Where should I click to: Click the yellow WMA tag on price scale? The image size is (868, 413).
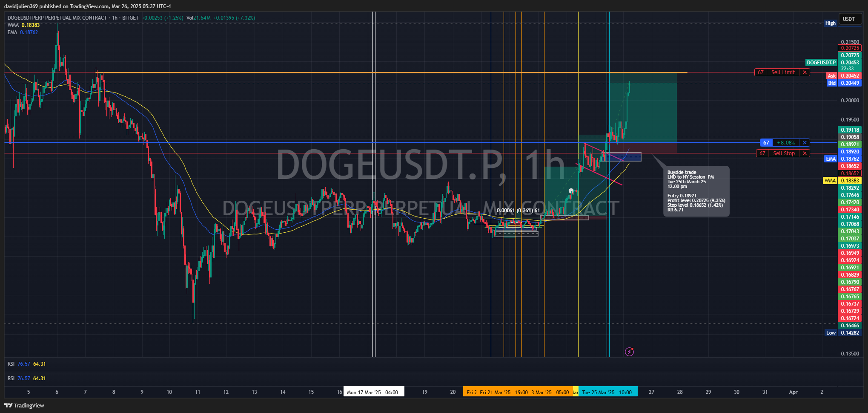click(830, 181)
